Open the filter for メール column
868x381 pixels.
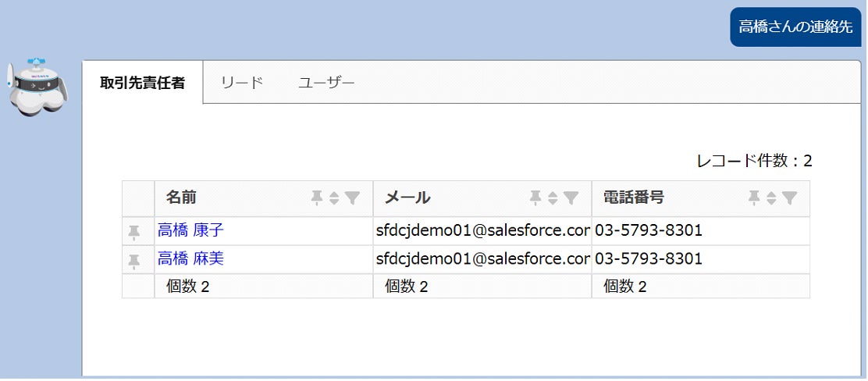(571, 198)
